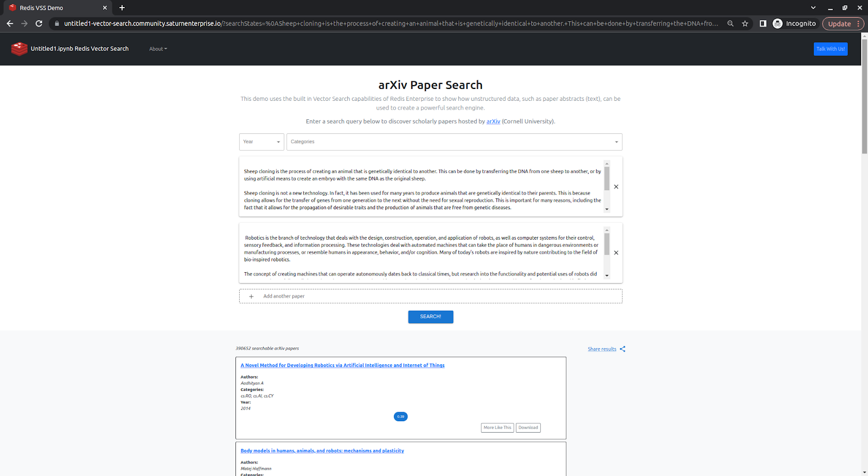Click the Talk With Us button
The width and height of the screenshot is (868, 476).
click(831, 49)
